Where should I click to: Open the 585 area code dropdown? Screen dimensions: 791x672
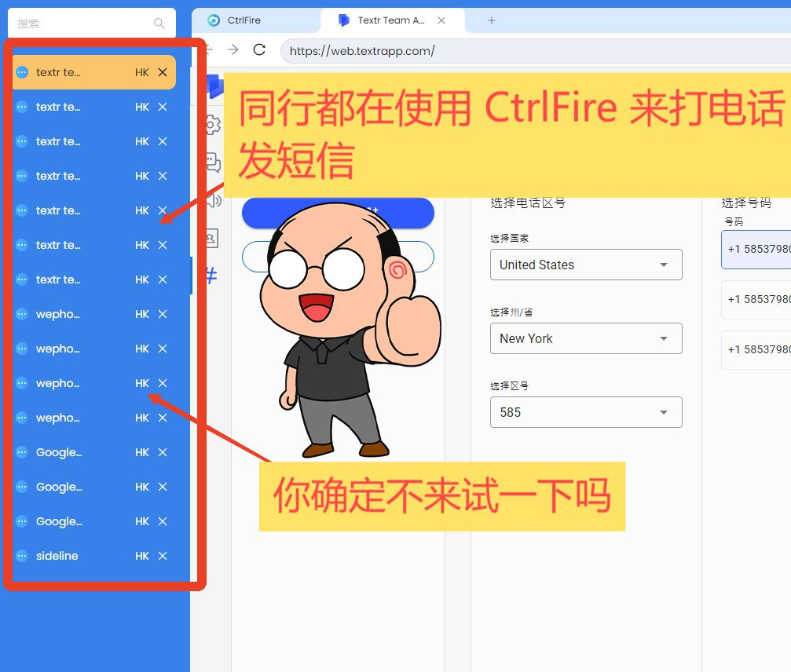tap(586, 412)
